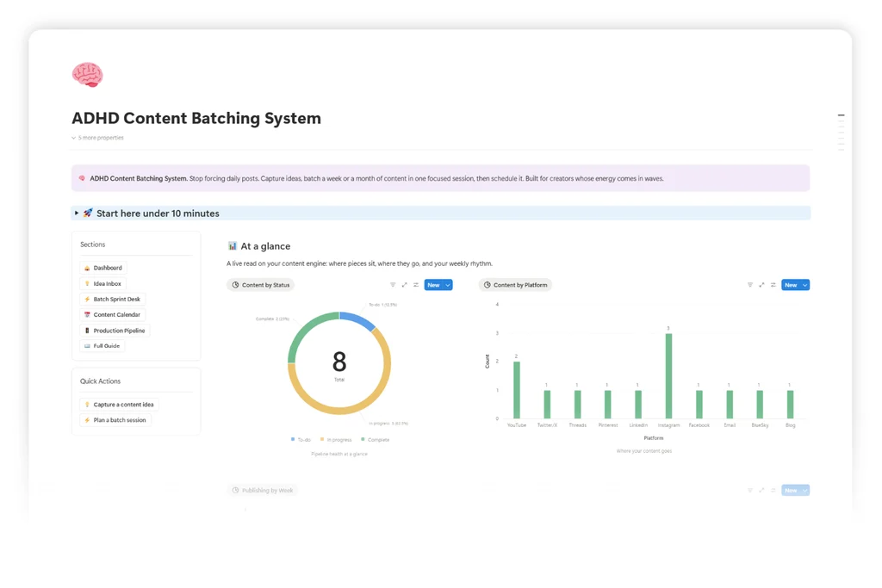This screenshot has width=882, height=588.
Task: Select the Publishing by Week view tab
Action: (x=263, y=490)
